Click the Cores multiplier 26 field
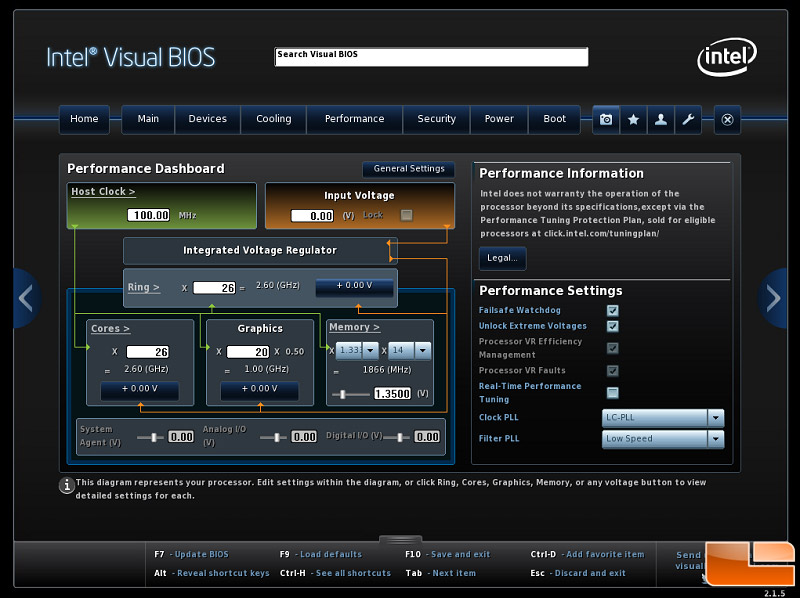This screenshot has width=800, height=598. tap(147, 352)
